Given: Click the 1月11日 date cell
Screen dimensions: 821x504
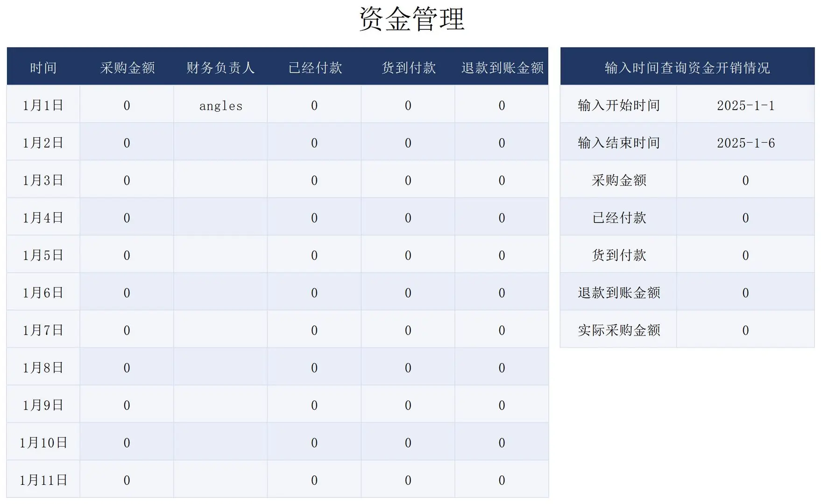Looking at the screenshot, I should point(42,479).
